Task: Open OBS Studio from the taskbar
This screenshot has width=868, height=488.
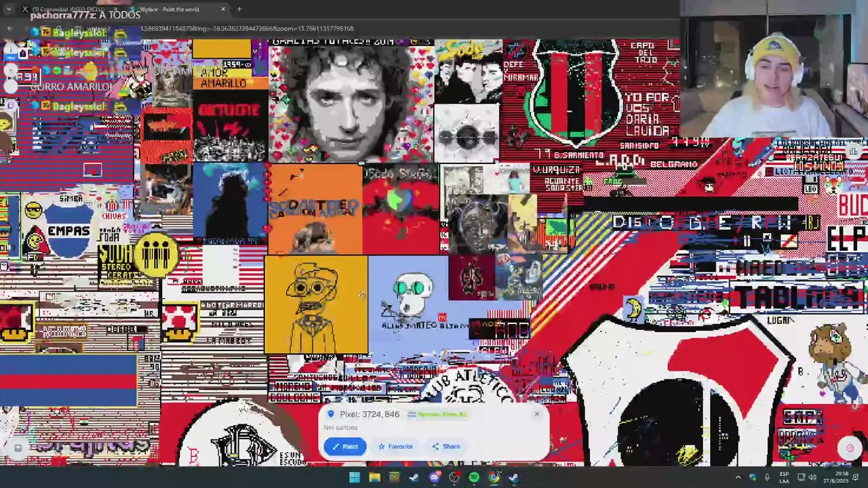Action: pyautogui.click(x=454, y=477)
